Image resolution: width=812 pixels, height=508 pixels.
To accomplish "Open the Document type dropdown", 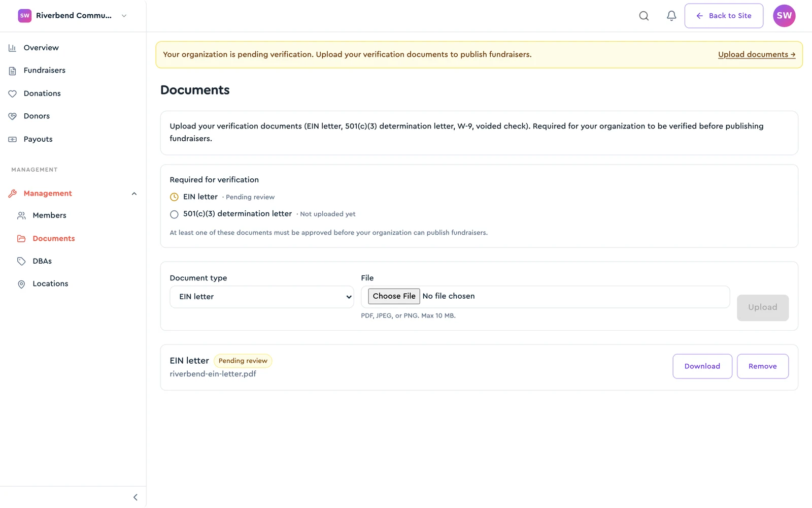I will point(262,297).
